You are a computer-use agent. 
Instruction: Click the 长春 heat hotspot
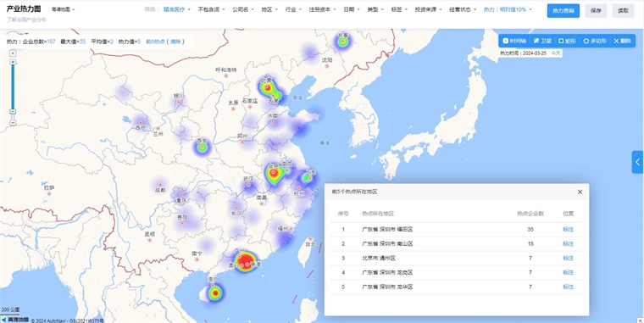pyautogui.click(x=342, y=41)
